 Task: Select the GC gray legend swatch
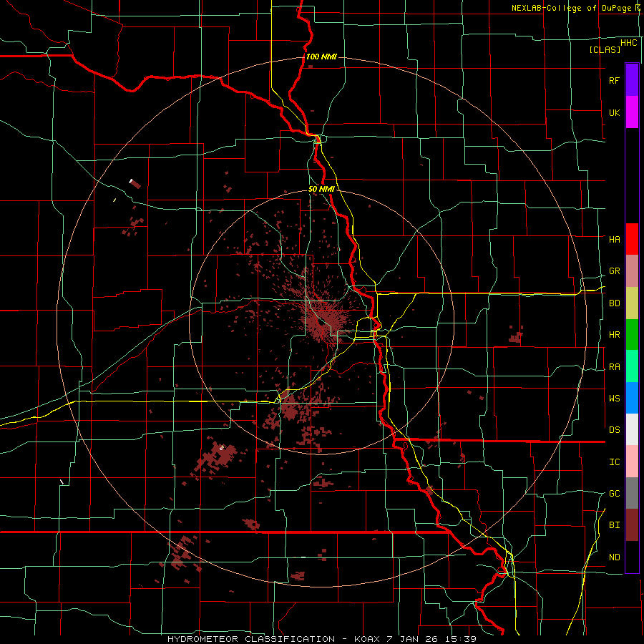[632, 493]
